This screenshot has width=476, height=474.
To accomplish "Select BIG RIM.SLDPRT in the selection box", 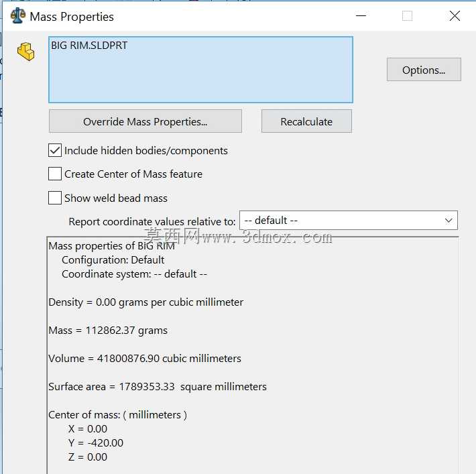I will point(89,46).
